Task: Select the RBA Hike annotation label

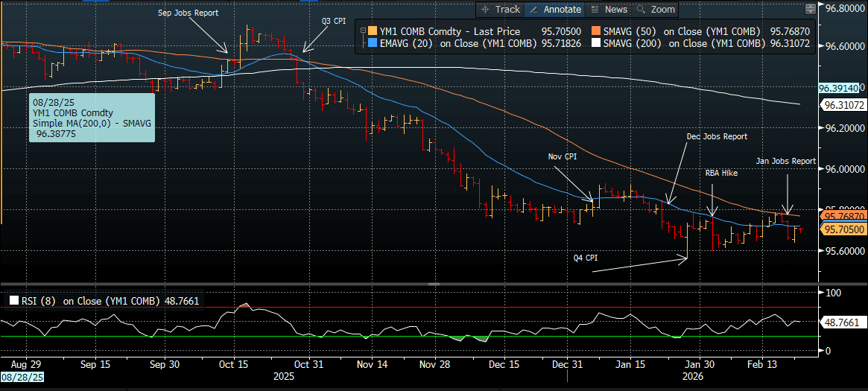Action: [720, 172]
